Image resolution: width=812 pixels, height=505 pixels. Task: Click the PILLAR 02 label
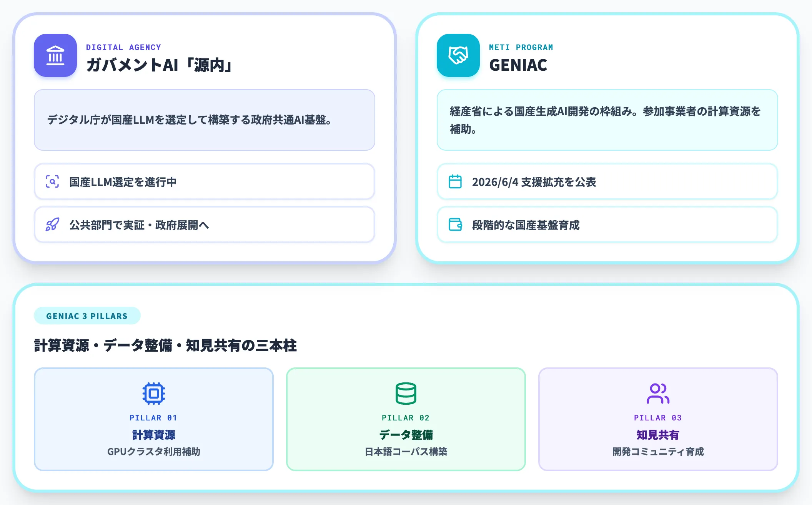[406, 418]
